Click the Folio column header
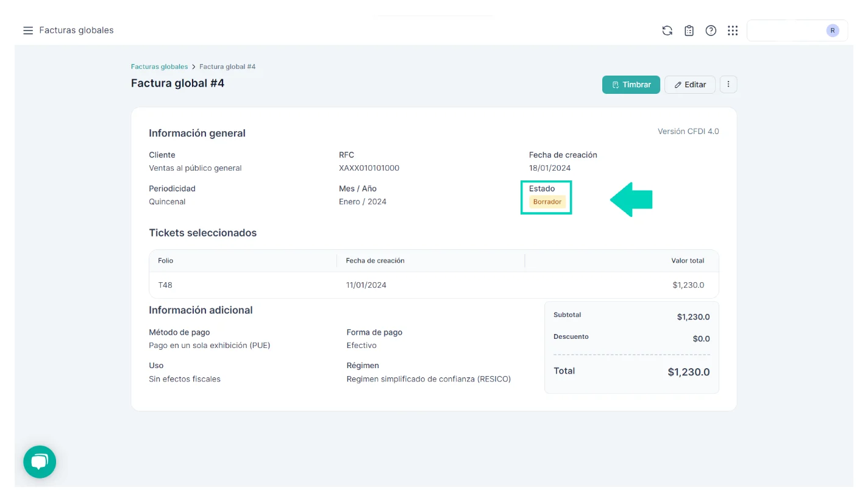868x501 pixels. pos(166,261)
